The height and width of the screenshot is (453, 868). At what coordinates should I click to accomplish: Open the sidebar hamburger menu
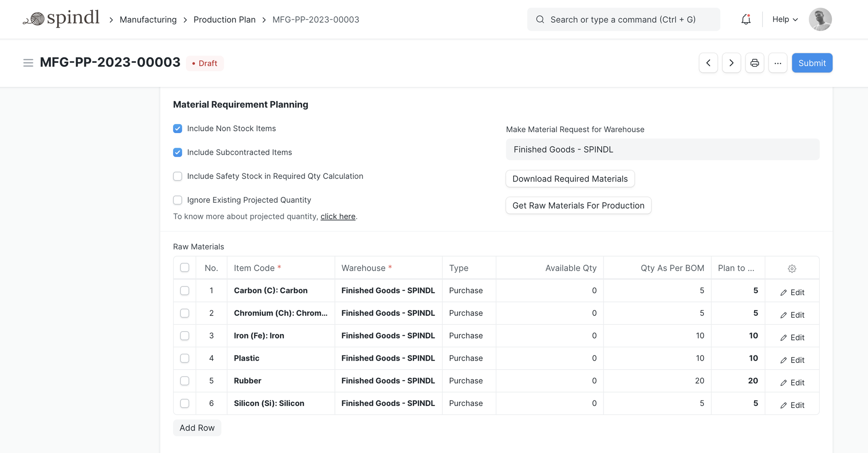(x=28, y=63)
